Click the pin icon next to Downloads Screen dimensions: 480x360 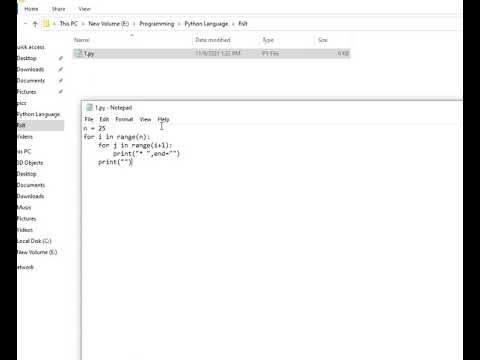(x=61, y=69)
